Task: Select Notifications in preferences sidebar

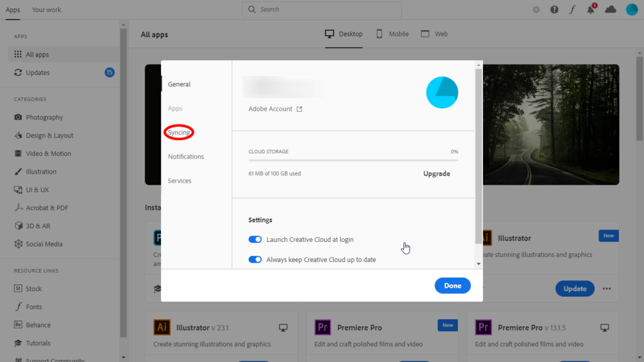Action: click(x=186, y=156)
